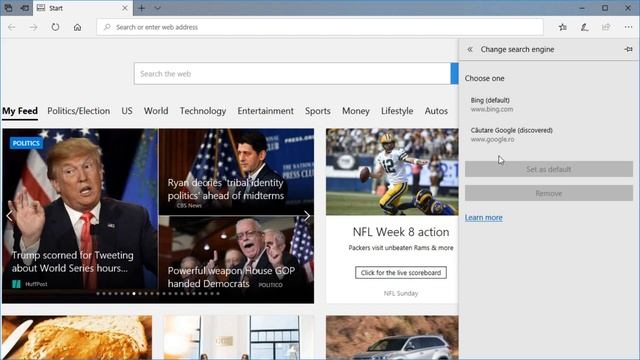Switch to the My Feed tab

(x=20, y=111)
